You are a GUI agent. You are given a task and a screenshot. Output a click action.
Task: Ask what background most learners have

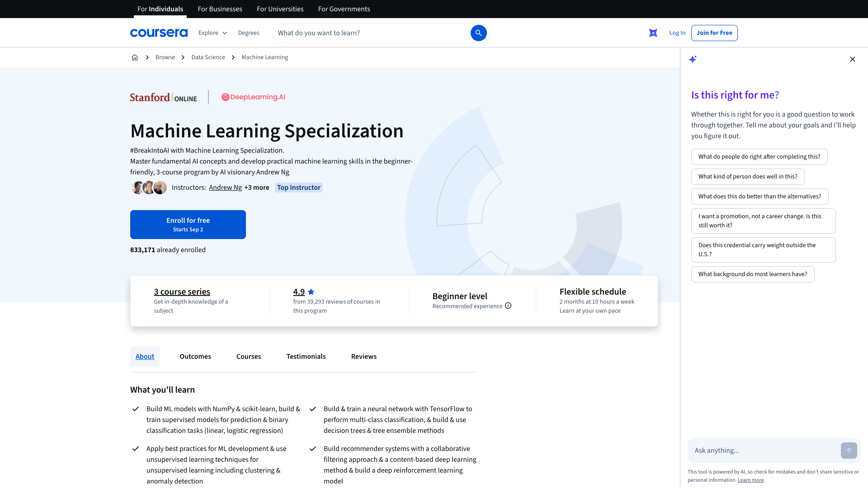click(x=753, y=274)
